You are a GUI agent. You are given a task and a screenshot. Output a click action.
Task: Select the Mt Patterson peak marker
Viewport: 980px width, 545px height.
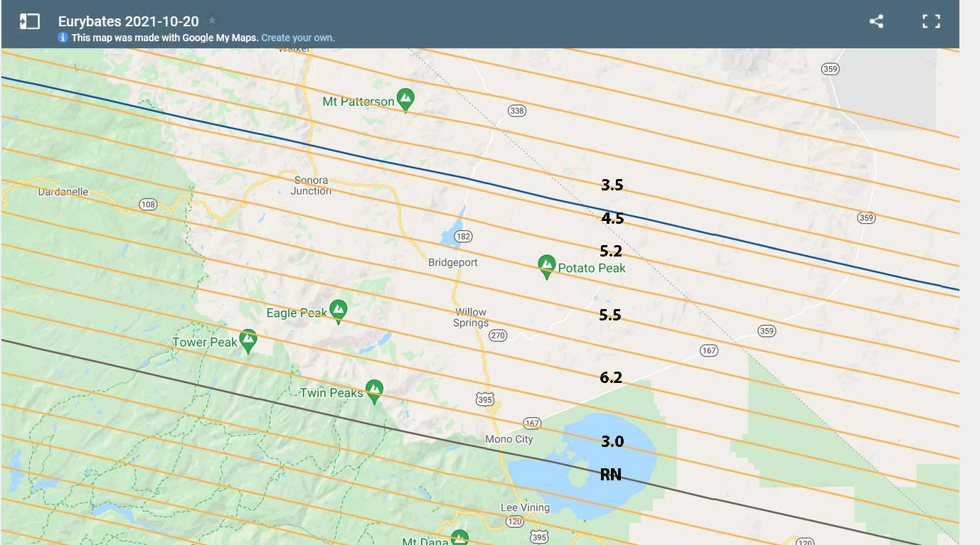coord(405,100)
